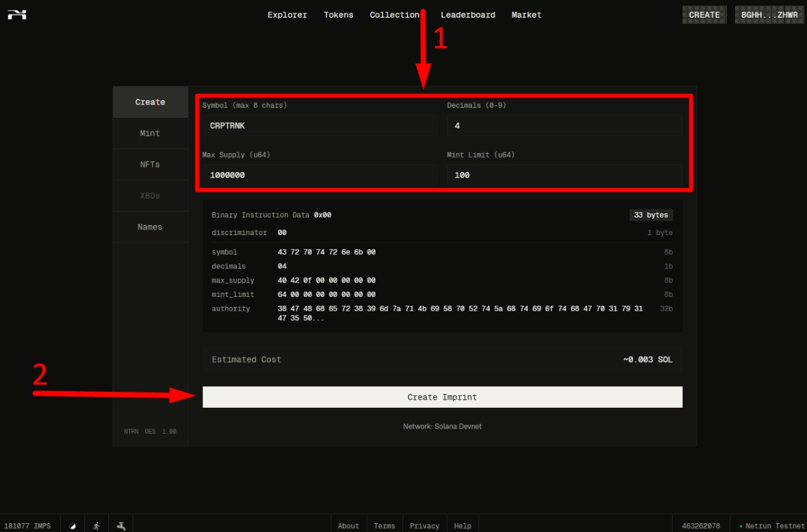
Task: Open the About link in footer
Action: tap(348, 526)
